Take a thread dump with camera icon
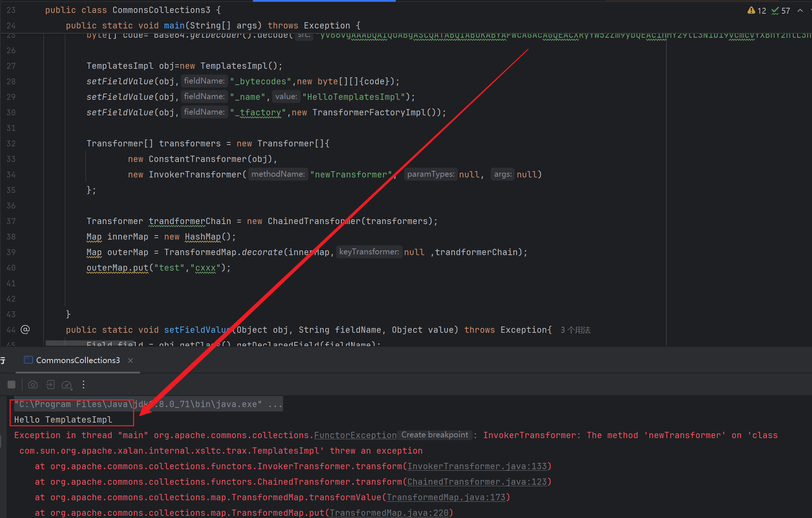The image size is (812, 518). [x=33, y=385]
